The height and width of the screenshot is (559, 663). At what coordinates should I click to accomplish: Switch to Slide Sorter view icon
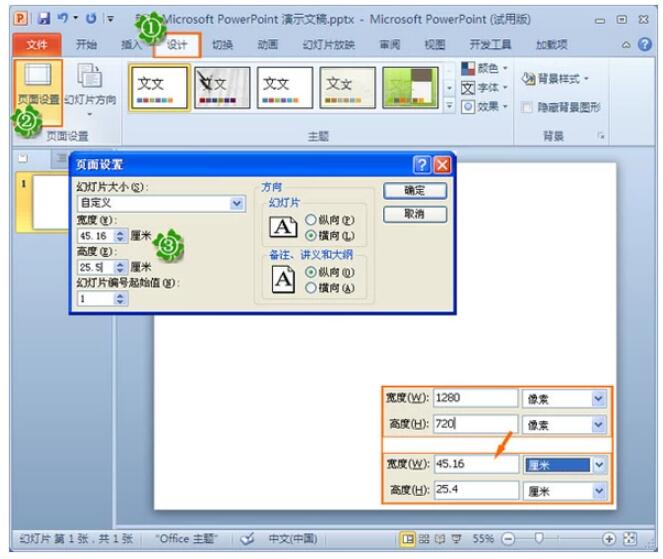click(424, 538)
